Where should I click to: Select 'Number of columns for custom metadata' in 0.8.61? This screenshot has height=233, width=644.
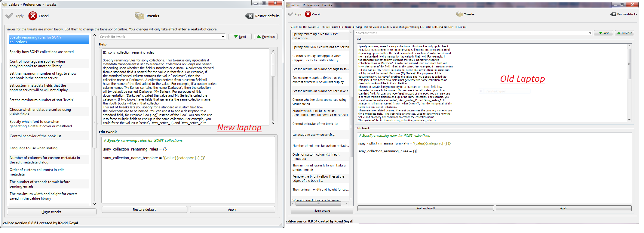click(49, 160)
